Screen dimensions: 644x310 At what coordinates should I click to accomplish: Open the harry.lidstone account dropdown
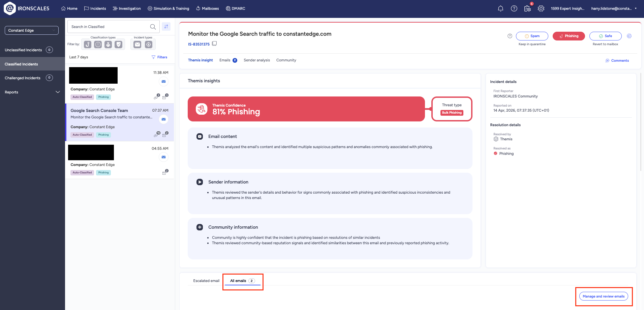(x=614, y=8)
